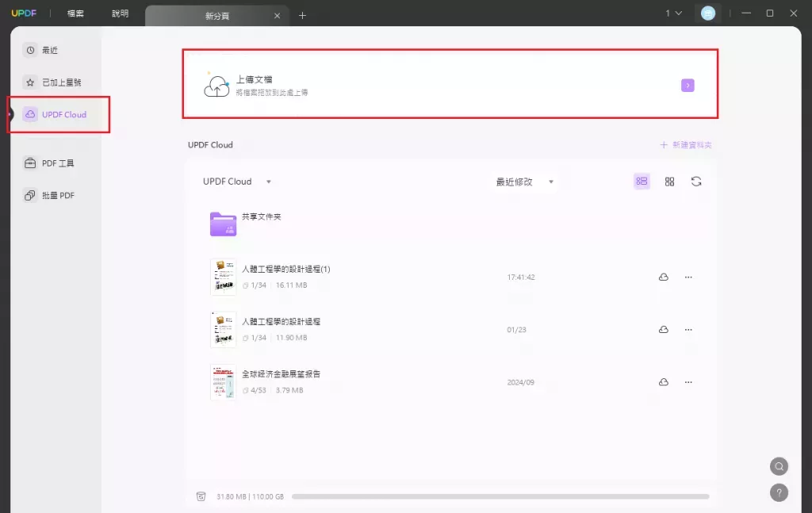This screenshot has width=812, height=513.
Task: Click the 3.79 MB size label
Action: pos(289,390)
